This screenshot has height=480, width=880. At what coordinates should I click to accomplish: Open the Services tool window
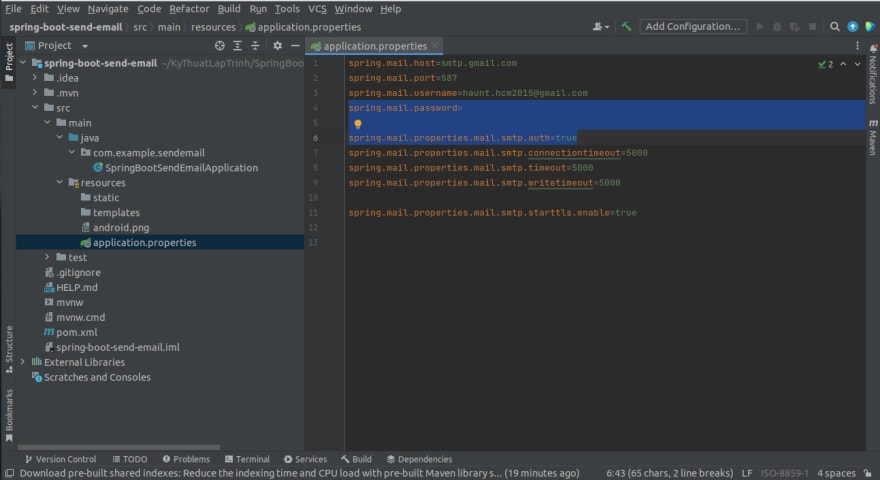pos(305,459)
